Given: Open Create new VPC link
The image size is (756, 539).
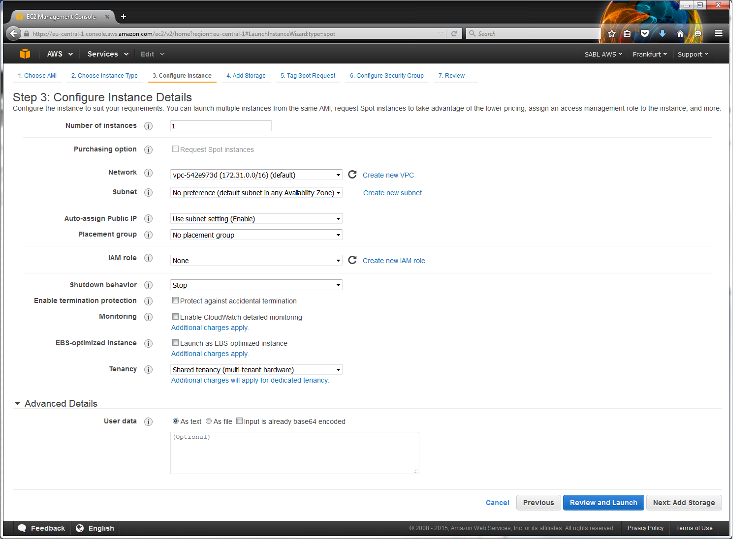Looking at the screenshot, I should (388, 175).
